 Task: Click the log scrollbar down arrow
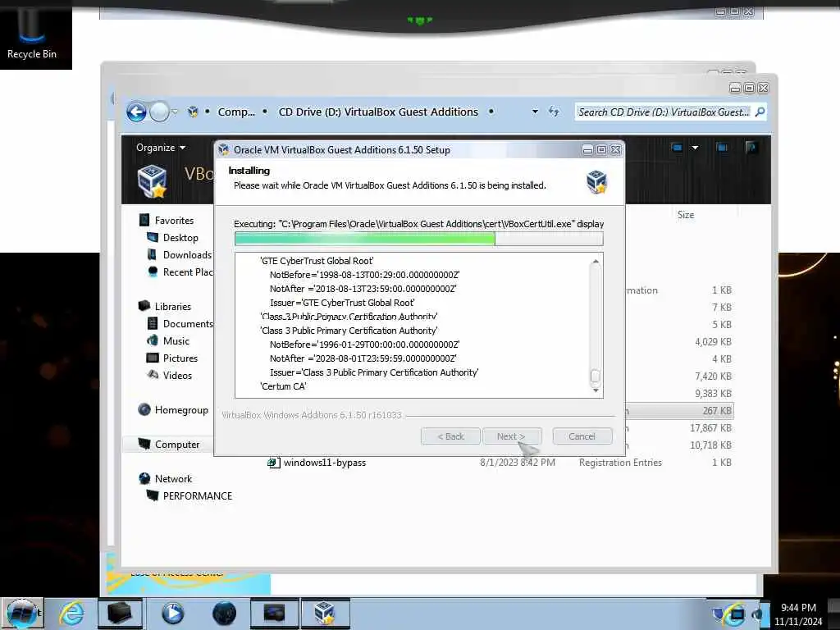tap(596, 390)
